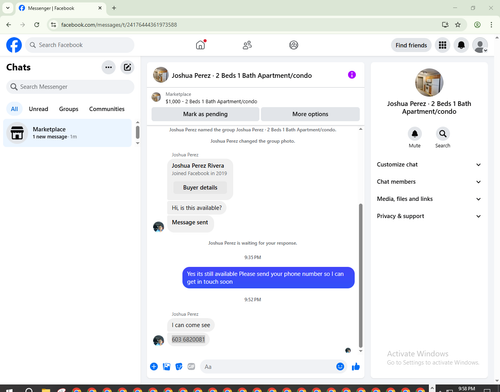
Task: Expand Media, files and links section
Action: tap(429, 199)
